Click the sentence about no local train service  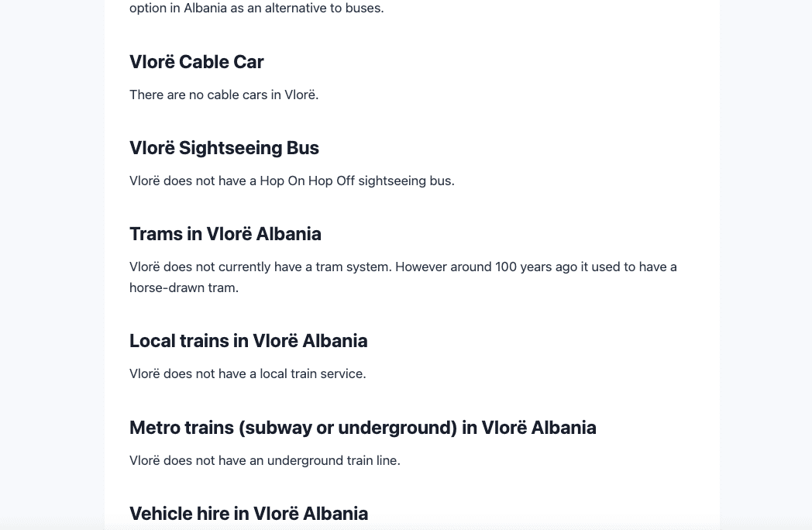coord(247,373)
